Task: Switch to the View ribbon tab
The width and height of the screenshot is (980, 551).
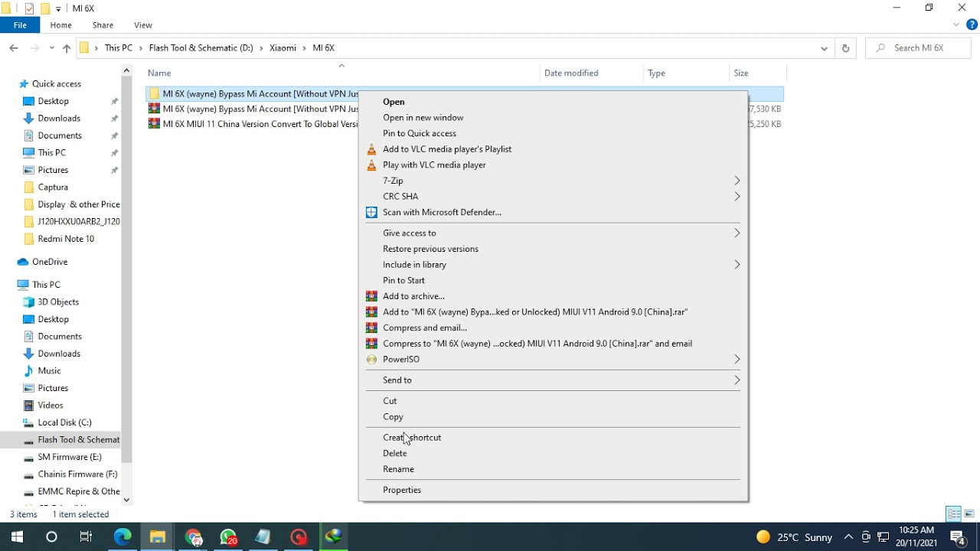Action: tap(143, 25)
